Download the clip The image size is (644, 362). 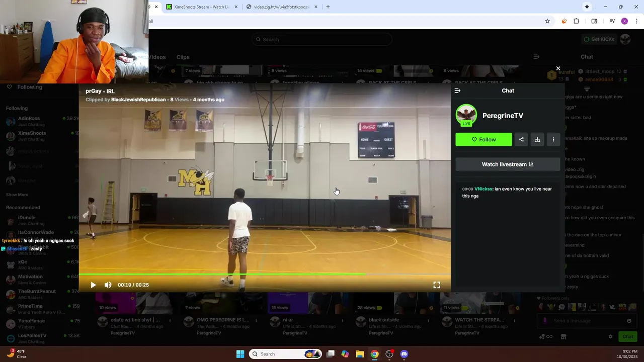pyautogui.click(x=537, y=140)
